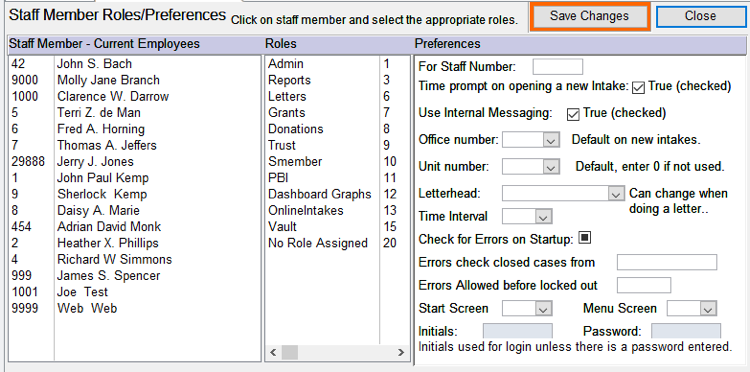Open the Unit number dropdown

[552, 167]
